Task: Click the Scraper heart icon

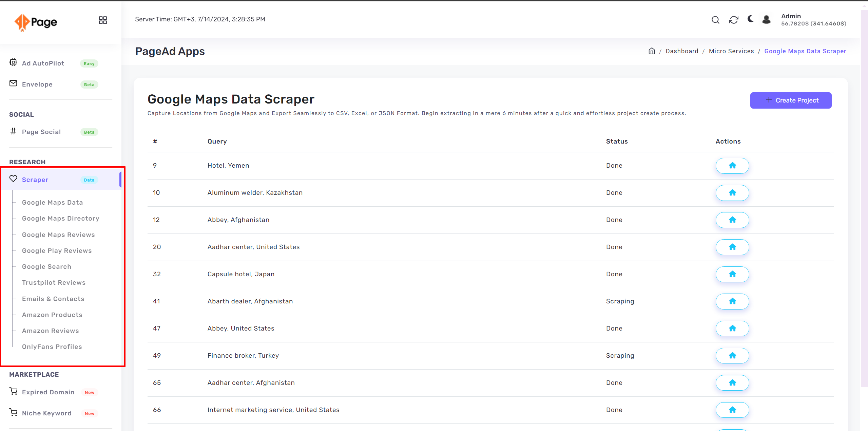Action: 13,179
